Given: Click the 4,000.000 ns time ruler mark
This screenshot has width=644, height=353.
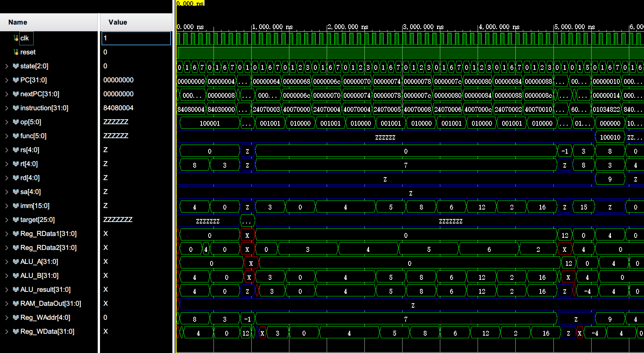Looking at the screenshot, I should point(499,27).
